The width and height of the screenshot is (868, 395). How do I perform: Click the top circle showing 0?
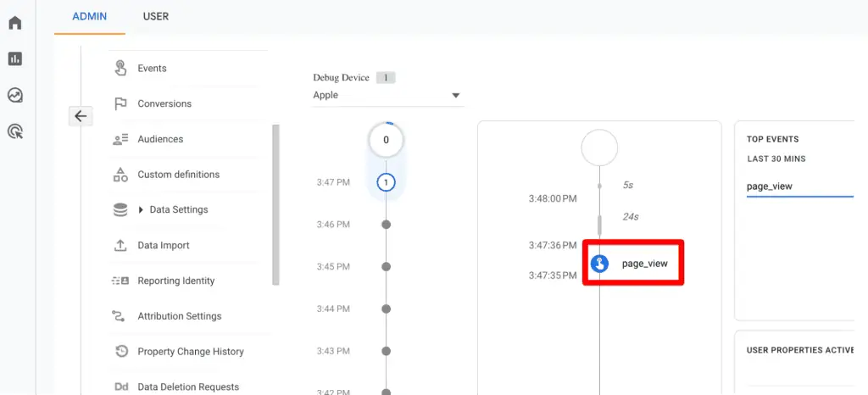(386, 140)
